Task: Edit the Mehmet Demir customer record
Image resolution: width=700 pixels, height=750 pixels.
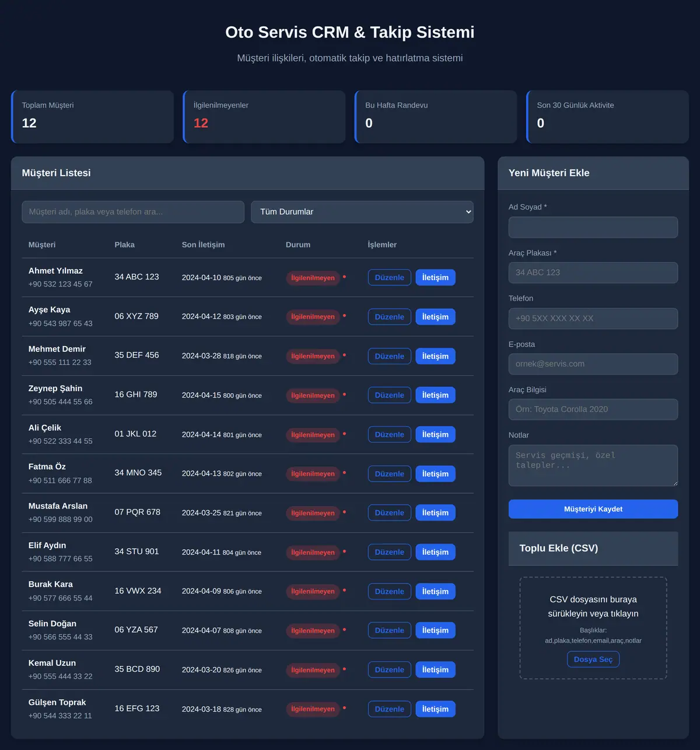Action: tap(390, 356)
